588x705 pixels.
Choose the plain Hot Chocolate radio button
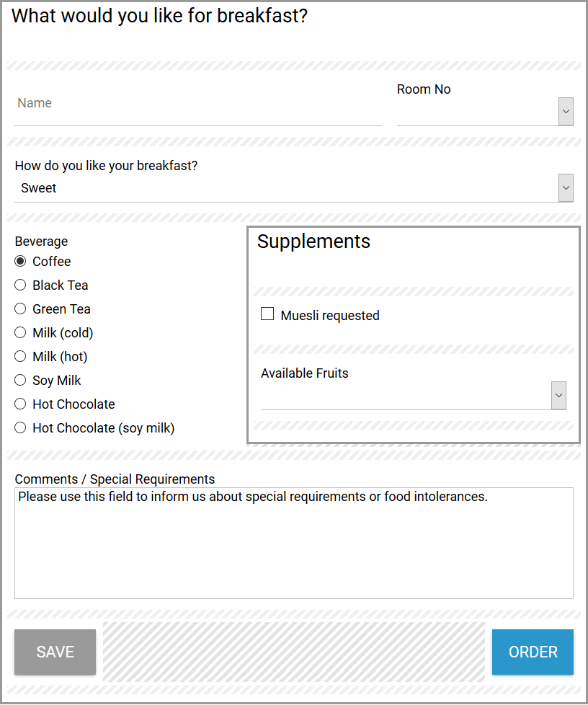click(x=20, y=404)
